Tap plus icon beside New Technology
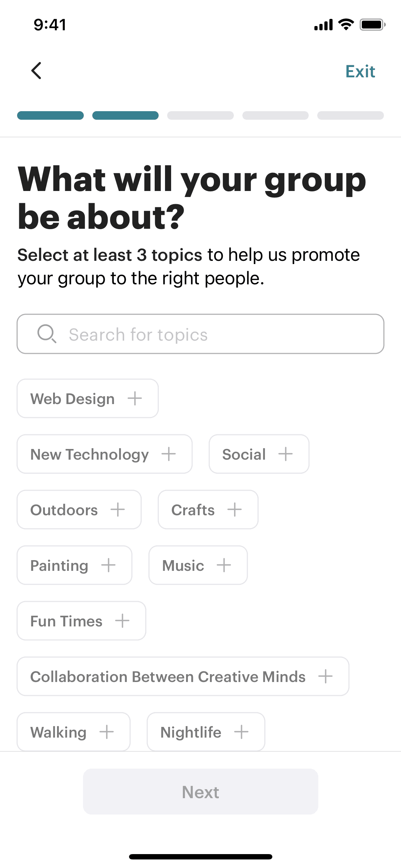The width and height of the screenshot is (401, 868). [x=169, y=454]
